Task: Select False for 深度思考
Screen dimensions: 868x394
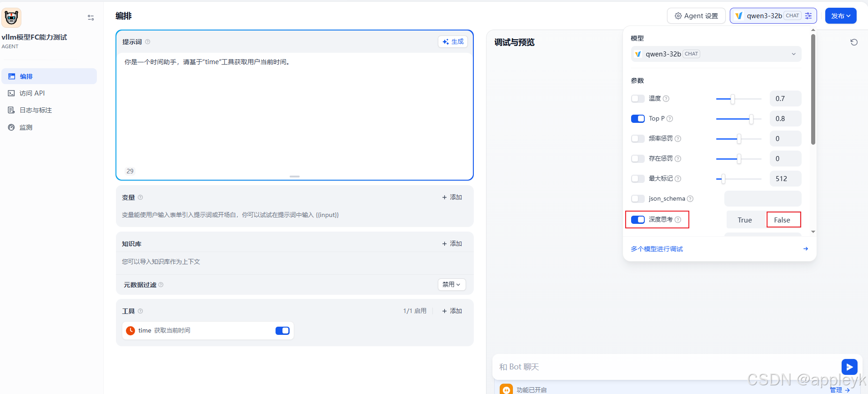Action: [782, 220]
